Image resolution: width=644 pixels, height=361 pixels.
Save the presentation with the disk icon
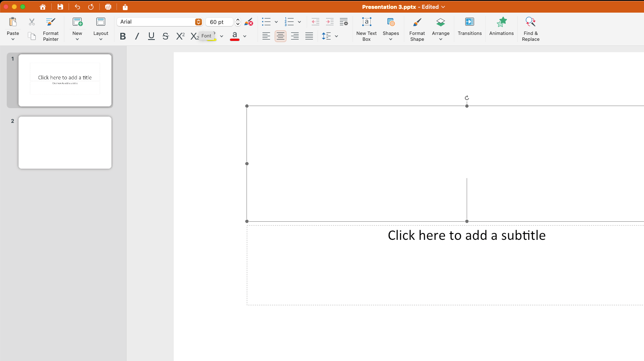click(x=60, y=7)
